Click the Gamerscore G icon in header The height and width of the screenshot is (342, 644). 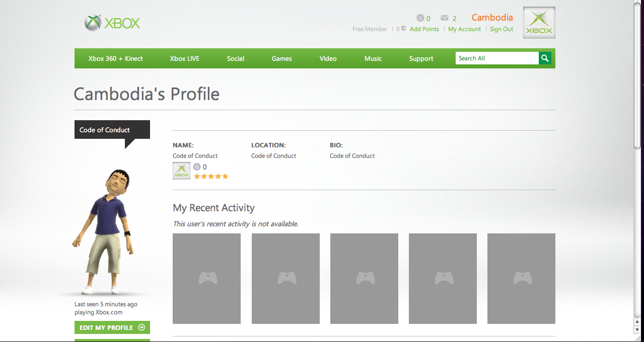pyautogui.click(x=420, y=18)
